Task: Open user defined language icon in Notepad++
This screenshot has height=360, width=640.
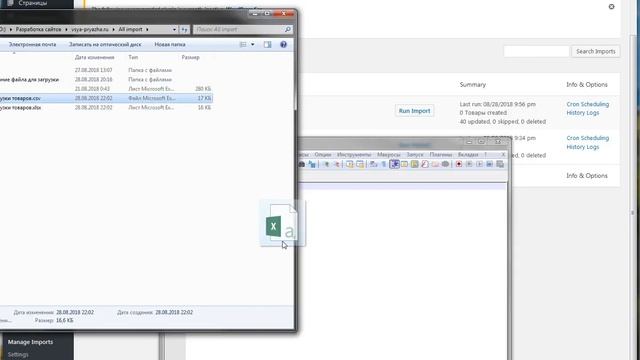Action: pyautogui.click(x=404, y=164)
